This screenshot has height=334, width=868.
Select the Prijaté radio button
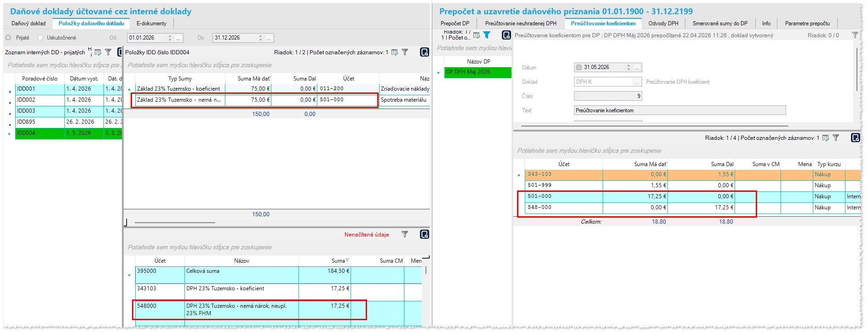[x=8, y=38]
